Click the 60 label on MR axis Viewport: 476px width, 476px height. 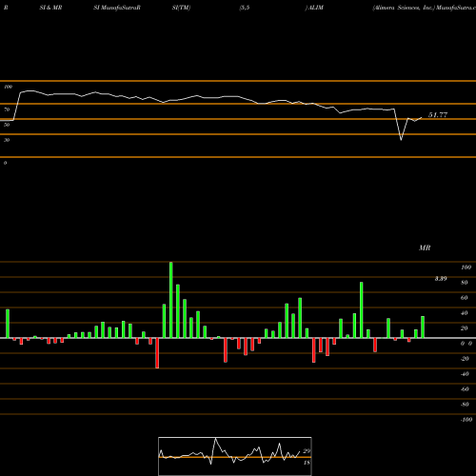point(465,298)
